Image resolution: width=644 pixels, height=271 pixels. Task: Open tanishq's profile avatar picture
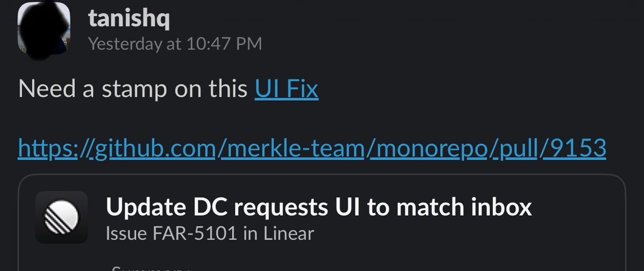44,28
